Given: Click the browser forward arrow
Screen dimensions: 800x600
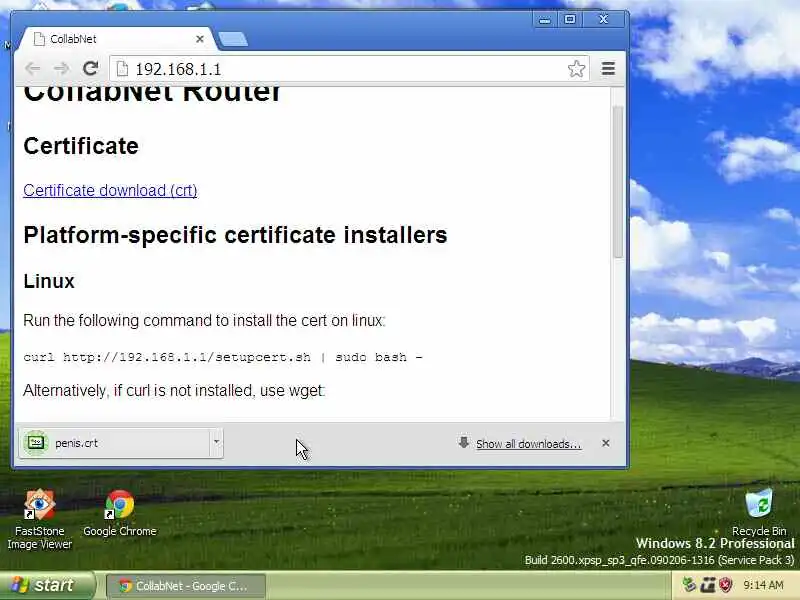Looking at the screenshot, I should tap(61, 68).
